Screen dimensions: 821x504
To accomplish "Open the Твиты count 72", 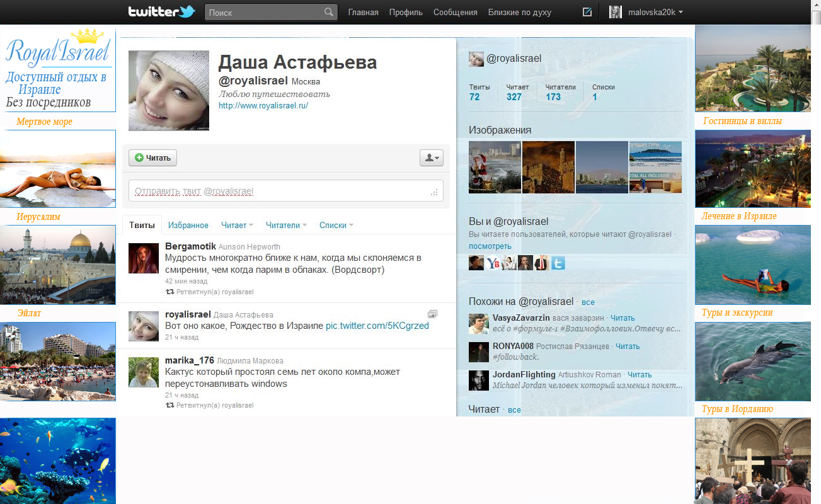I will tap(474, 97).
